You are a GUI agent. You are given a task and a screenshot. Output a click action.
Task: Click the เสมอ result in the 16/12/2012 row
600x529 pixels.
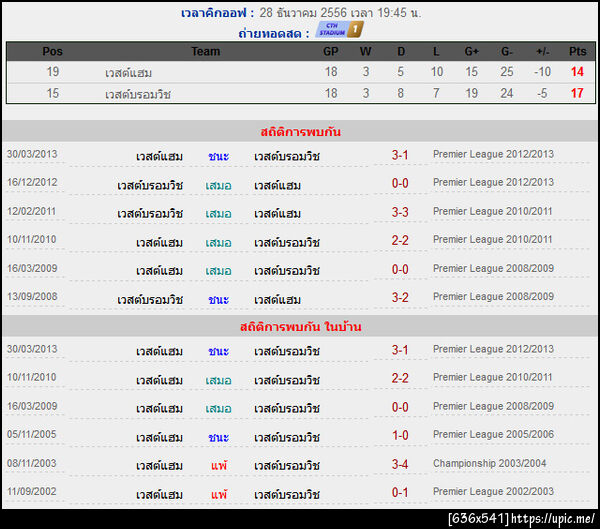[218, 185]
